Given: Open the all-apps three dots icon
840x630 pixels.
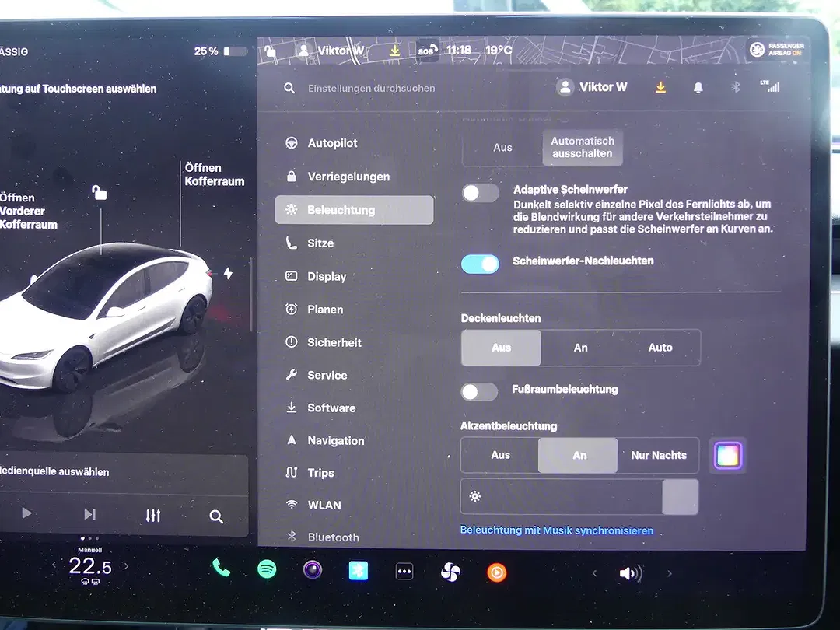Looking at the screenshot, I should click(404, 572).
